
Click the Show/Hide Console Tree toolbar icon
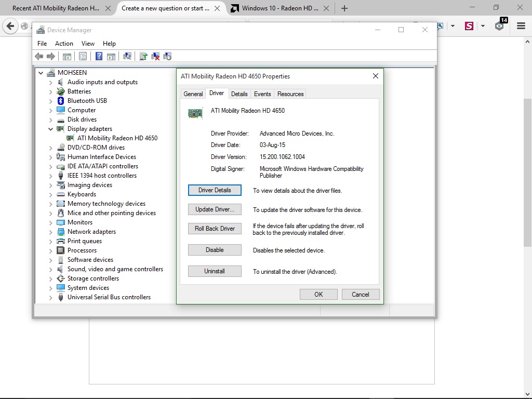pyautogui.click(x=67, y=56)
